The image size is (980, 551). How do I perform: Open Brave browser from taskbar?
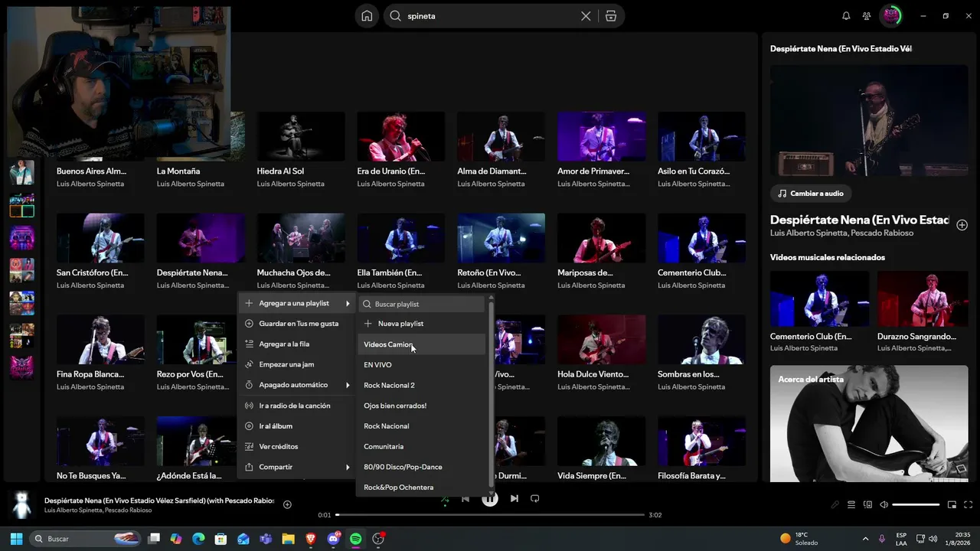[x=311, y=539]
